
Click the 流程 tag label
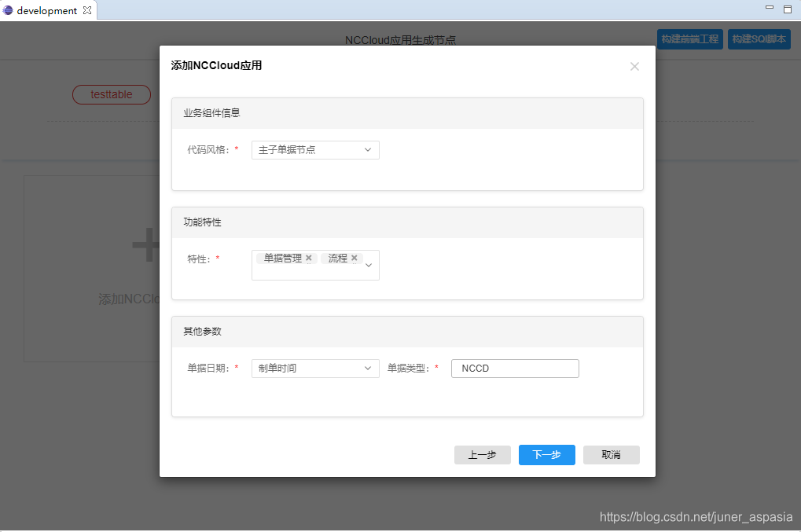(338, 259)
